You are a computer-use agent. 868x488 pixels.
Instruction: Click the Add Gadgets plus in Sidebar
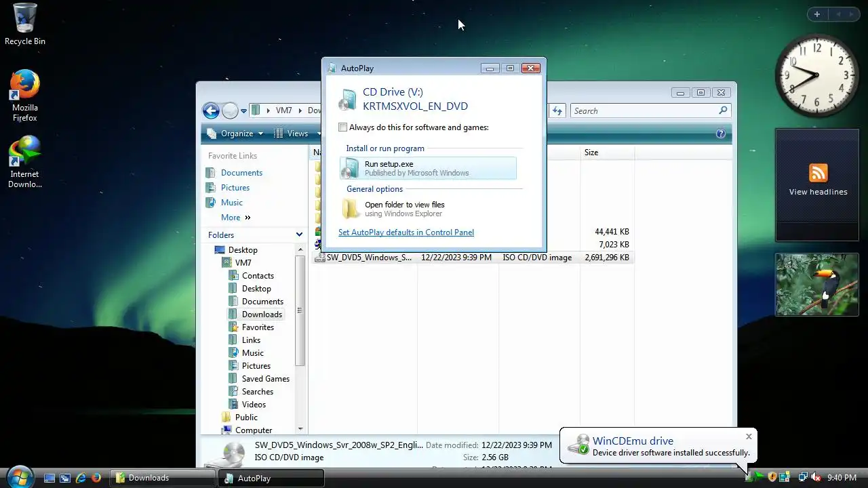[817, 14]
